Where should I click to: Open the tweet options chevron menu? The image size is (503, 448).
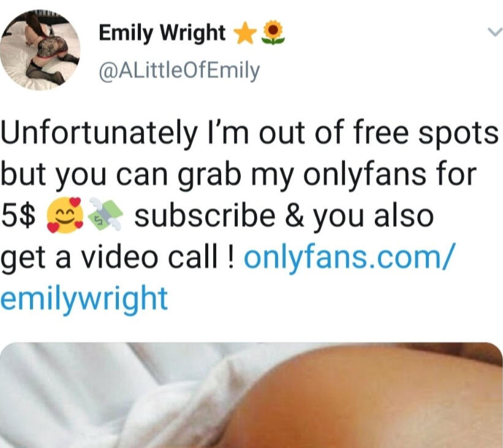494,32
